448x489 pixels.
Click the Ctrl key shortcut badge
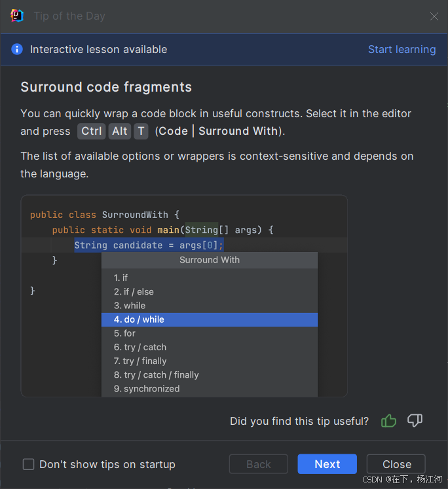[92, 131]
